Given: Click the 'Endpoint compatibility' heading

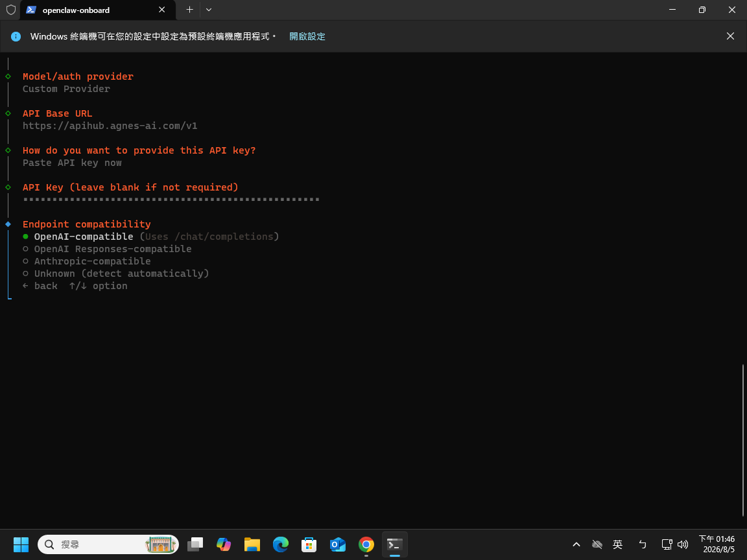Looking at the screenshot, I should (x=87, y=224).
